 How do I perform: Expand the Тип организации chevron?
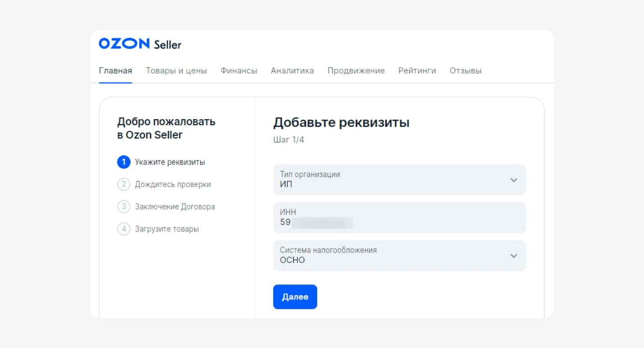513,180
